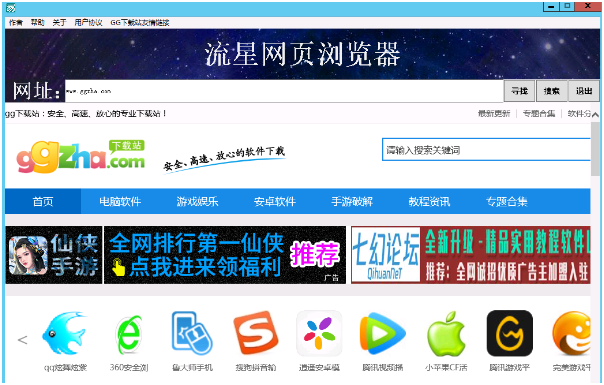Click the vertical scrollbar thumb

click(596, 148)
